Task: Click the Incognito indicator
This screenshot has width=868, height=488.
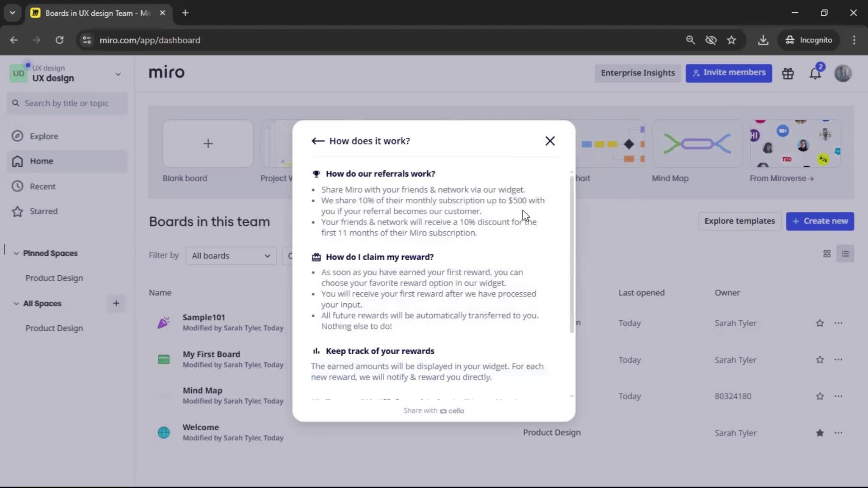Action: click(808, 40)
